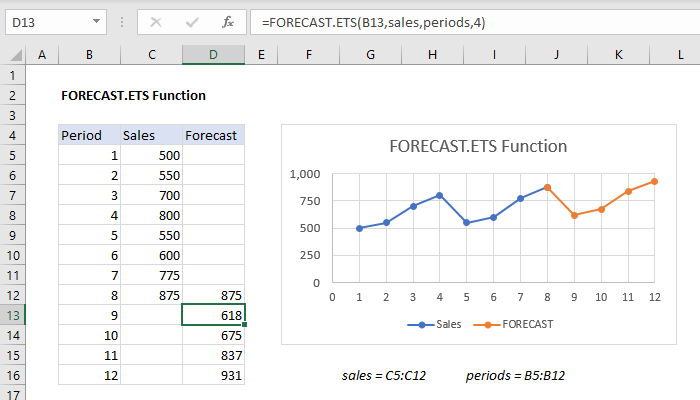Click the 'Sales' header cell
This screenshot has height=400, width=700.
[151, 135]
